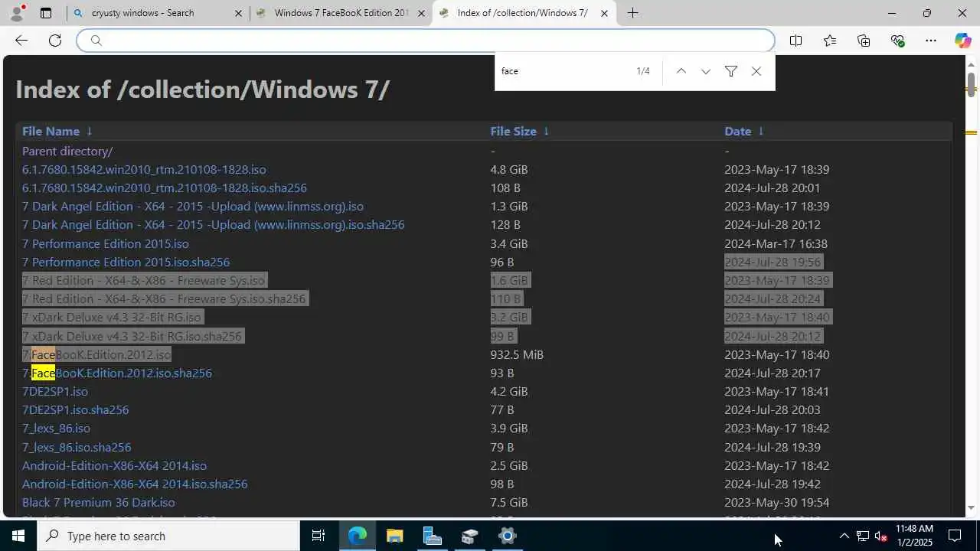
Task: Click the browser back arrow
Action: (x=21, y=41)
